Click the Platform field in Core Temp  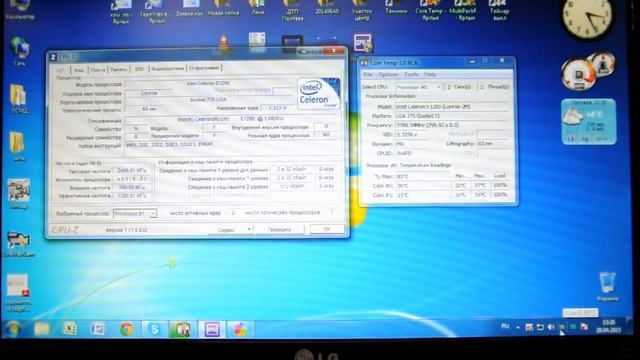(452, 116)
